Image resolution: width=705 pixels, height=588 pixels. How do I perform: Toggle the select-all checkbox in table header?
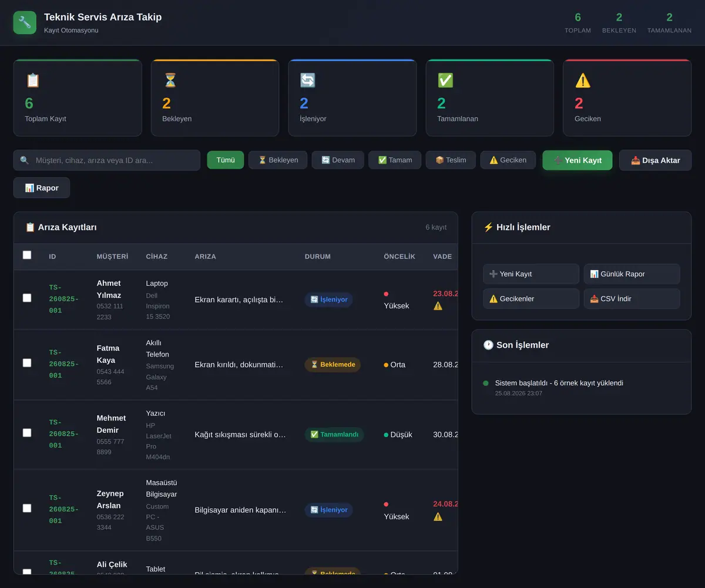click(27, 255)
